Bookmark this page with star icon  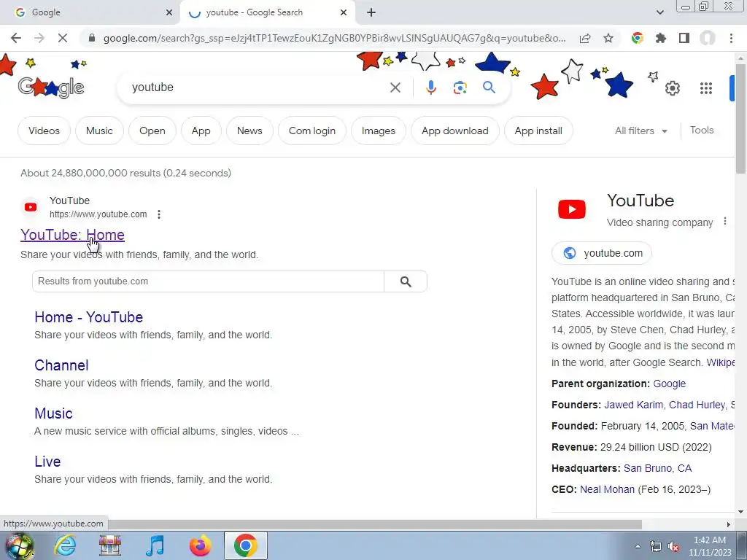(608, 38)
